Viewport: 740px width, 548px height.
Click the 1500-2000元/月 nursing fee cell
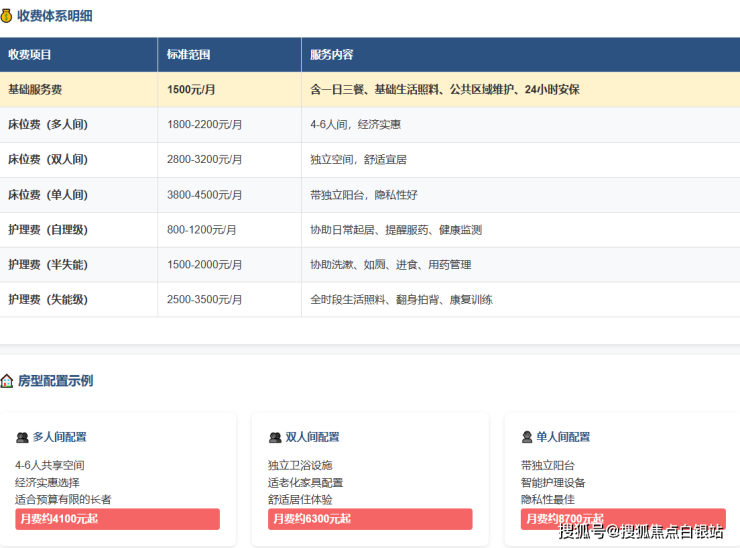coord(205,265)
